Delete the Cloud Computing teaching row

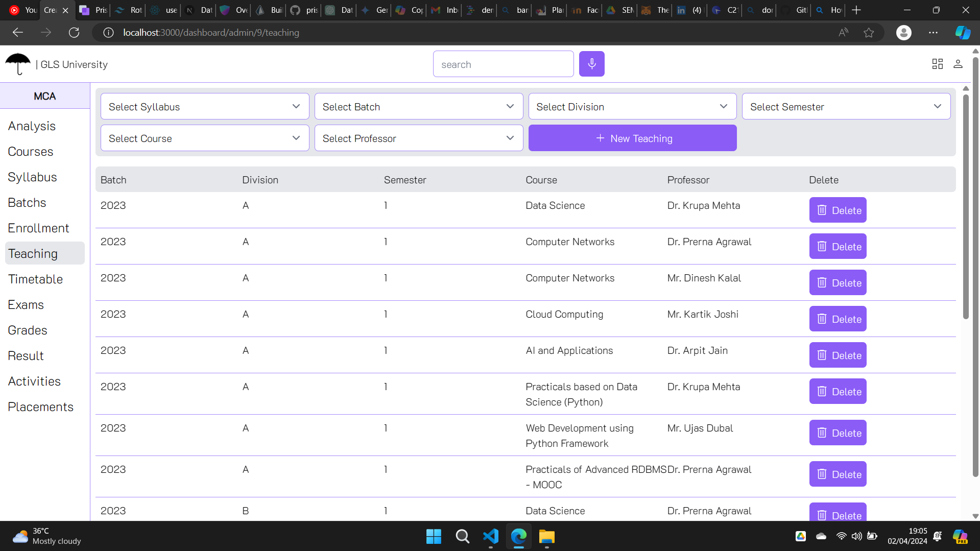(x=838, y=319)
